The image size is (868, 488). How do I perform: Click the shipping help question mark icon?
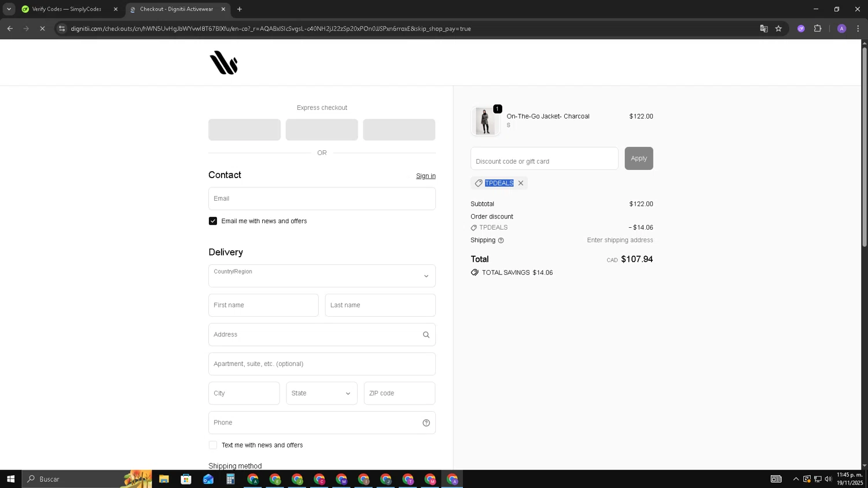pyautogui.click(x=501, y=241)
